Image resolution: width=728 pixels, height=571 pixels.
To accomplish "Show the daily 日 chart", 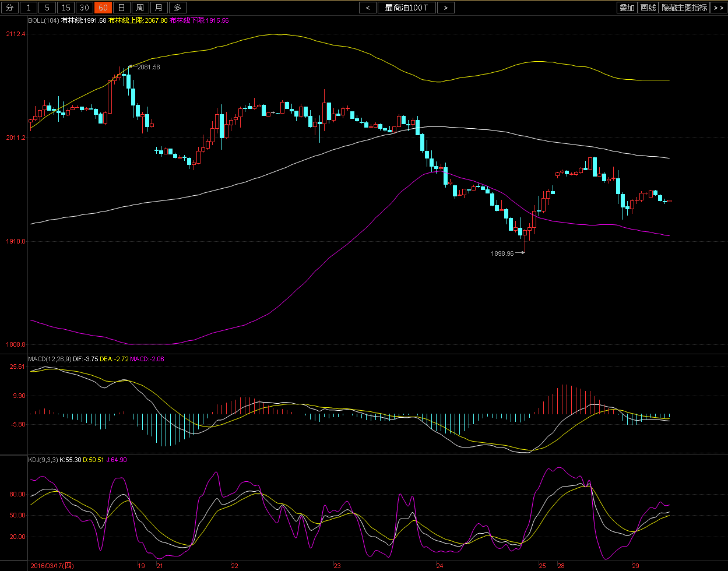I will click(x=121, y=8).
